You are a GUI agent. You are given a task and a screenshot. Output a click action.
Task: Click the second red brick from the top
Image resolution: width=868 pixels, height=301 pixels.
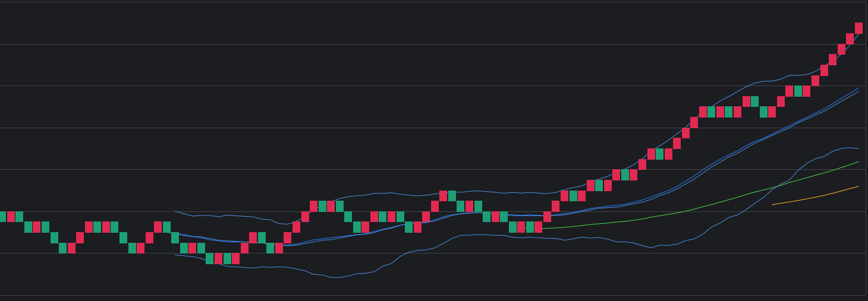point(850,39)
